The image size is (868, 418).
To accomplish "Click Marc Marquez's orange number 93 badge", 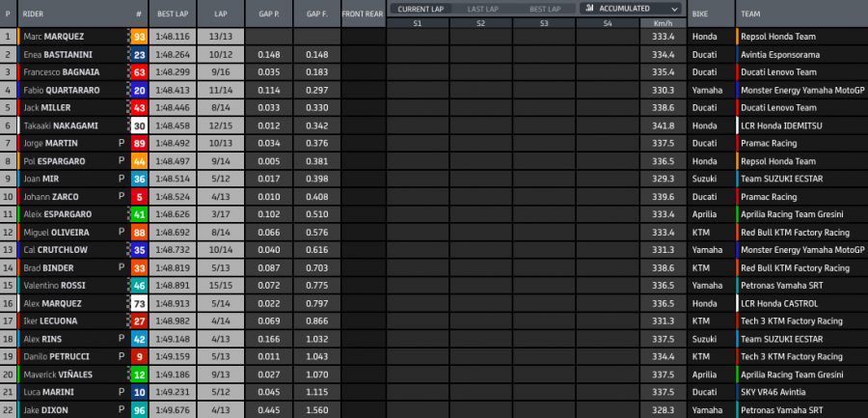I will pos(140,37).
